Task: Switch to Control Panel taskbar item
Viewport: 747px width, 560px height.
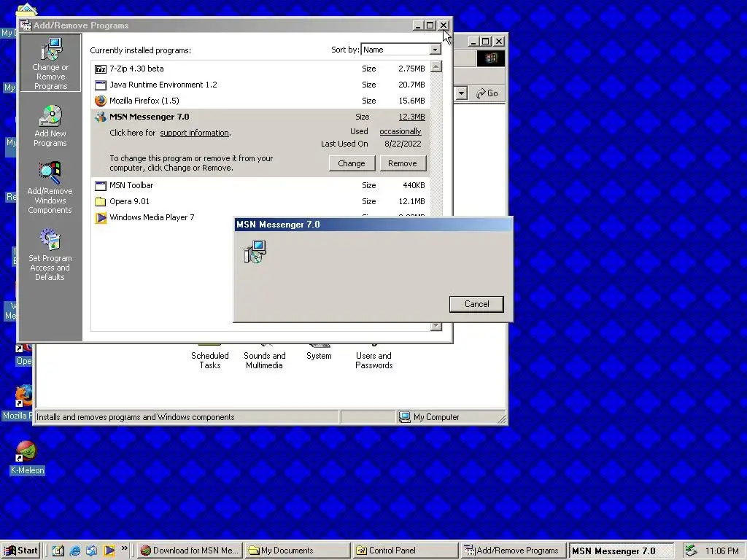Action: coord(406,551)
